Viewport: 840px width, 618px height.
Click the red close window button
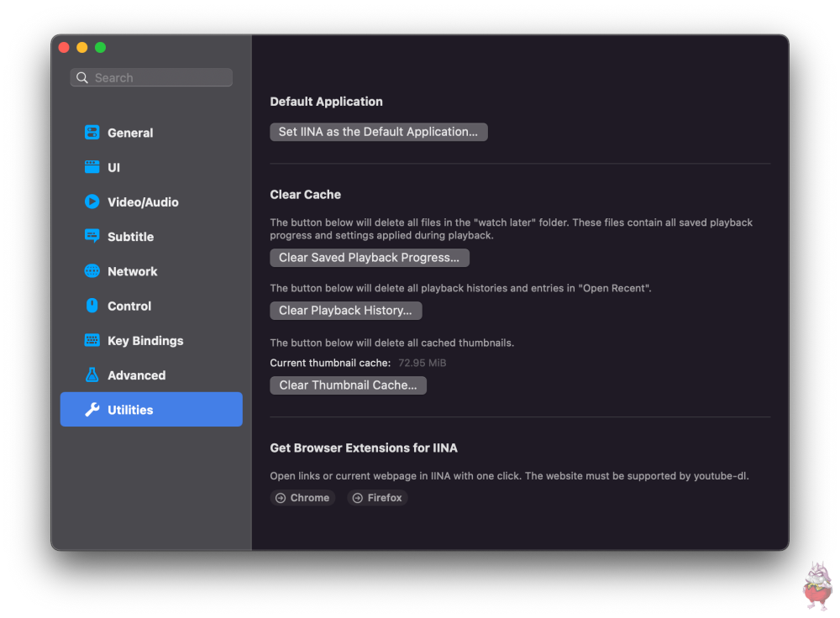[65, 48]
